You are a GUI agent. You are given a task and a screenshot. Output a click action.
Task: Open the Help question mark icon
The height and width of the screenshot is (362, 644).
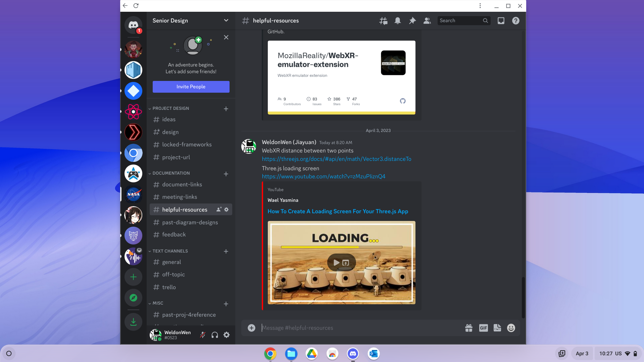click(516, 21)
